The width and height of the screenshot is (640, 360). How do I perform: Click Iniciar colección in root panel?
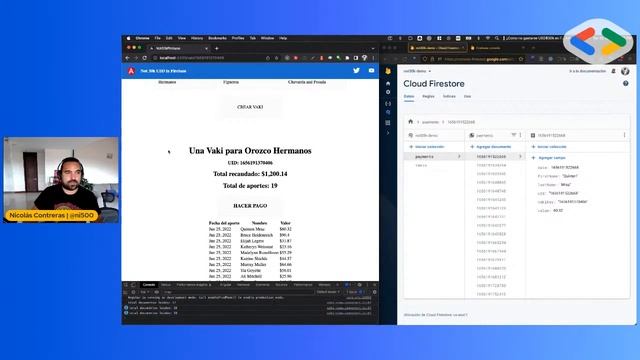coord(427,147)
